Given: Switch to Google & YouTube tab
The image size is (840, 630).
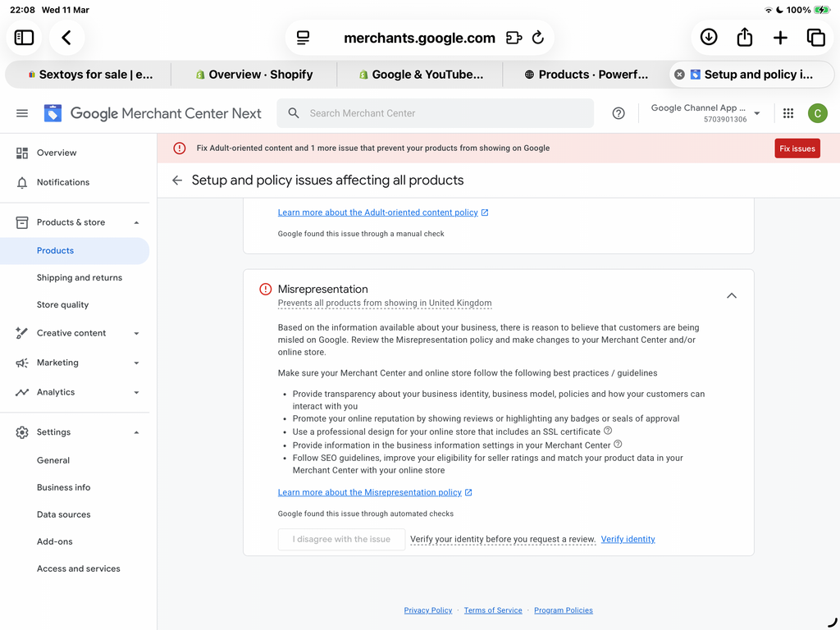Looking at the screenshot, I should (x=421, y=75).
